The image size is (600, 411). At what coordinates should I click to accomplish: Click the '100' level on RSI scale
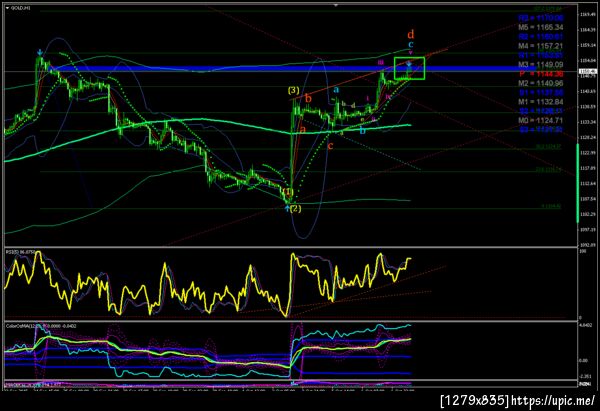pyautogui.click(x=583, y=251)
